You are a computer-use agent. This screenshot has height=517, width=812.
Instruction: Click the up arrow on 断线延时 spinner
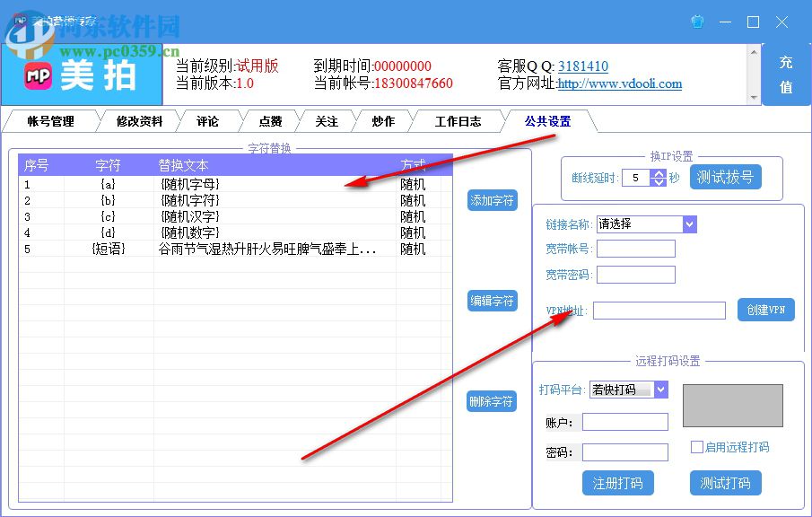click(x=659, y=171)
